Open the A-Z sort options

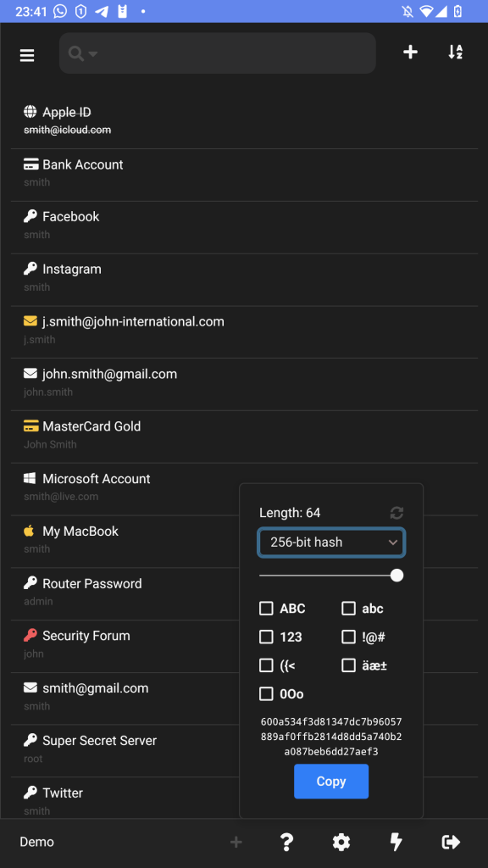(x=455, y=52)
